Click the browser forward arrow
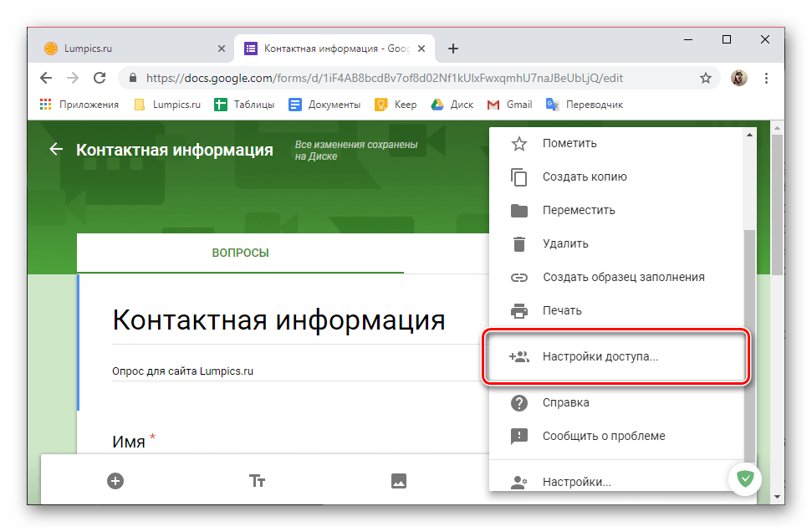Image resolution: width=812 pixels, height=532 pixels. (x=73, y=78)
